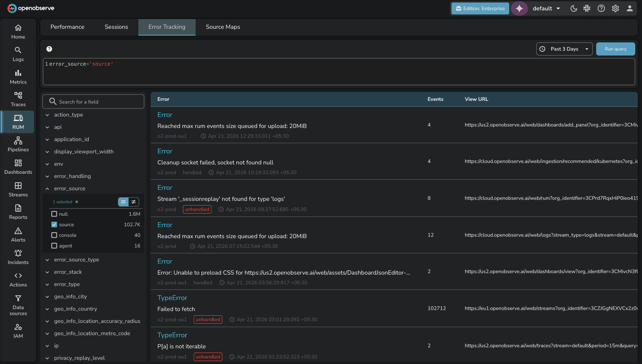Check the console value checkbox
This screenshot has width=642, height=364.
coord(54,235)
